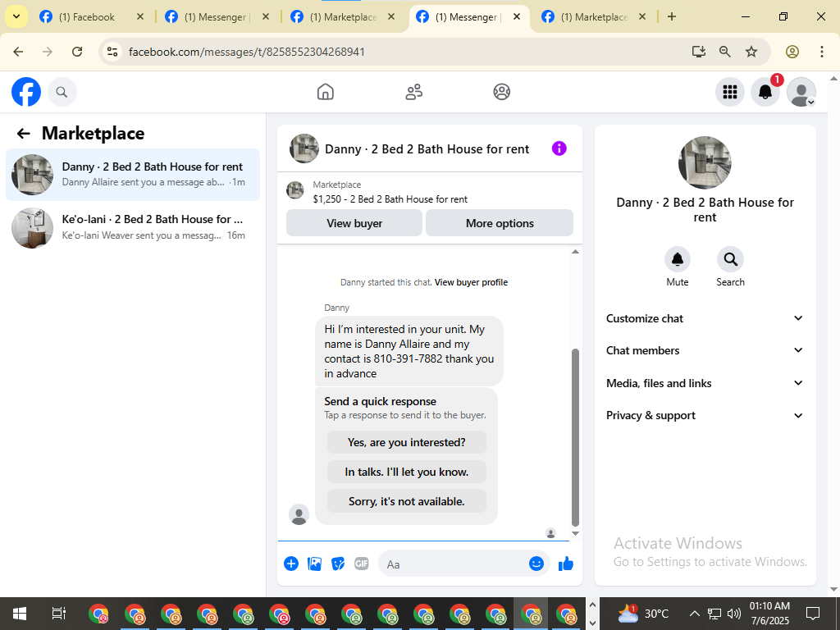The width and height of the screenshot is (840, 630).
Task: Expand the Chat members section
Action: [705, 350]
